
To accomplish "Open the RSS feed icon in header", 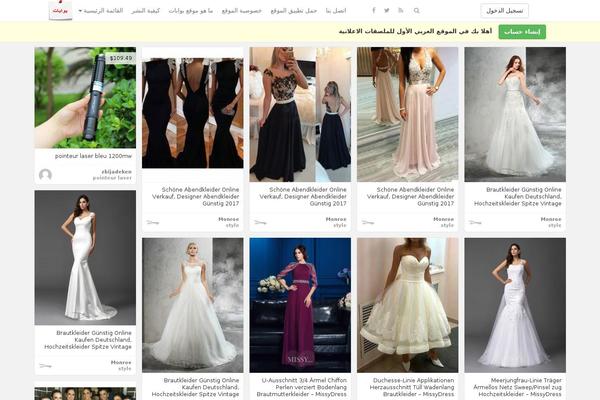I will [401, 10].
